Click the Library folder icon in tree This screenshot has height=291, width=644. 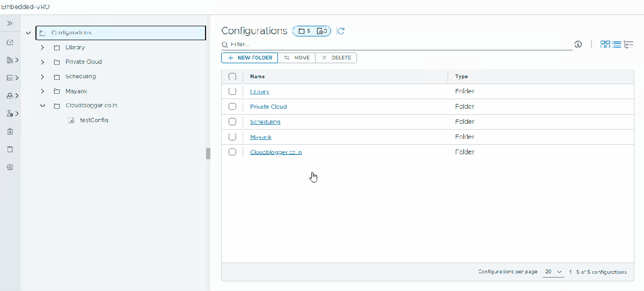57,47
